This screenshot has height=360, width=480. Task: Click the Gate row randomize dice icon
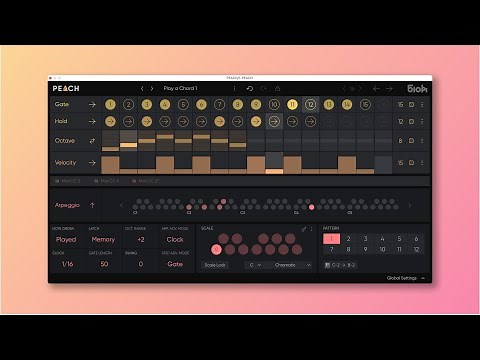pos(411,105)
